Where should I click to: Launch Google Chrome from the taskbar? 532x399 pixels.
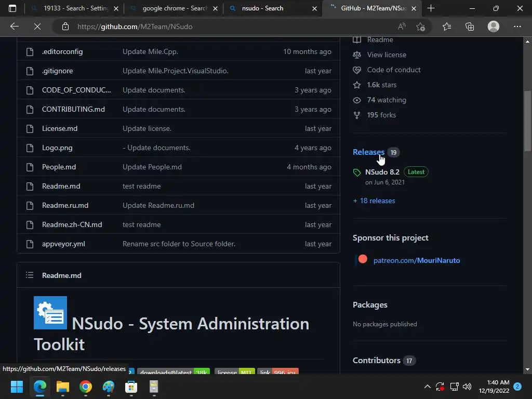(x=86, y=387)
